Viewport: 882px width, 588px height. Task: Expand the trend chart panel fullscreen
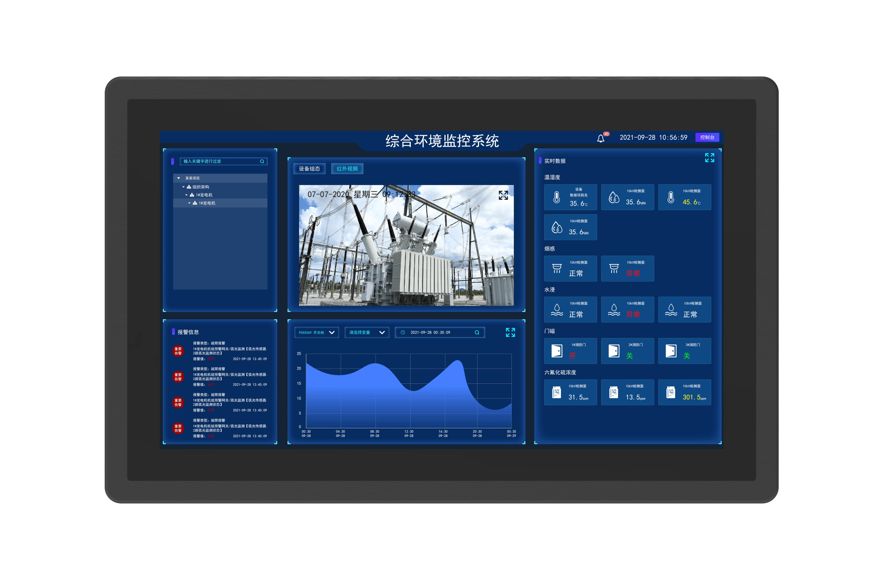(510, 332)
